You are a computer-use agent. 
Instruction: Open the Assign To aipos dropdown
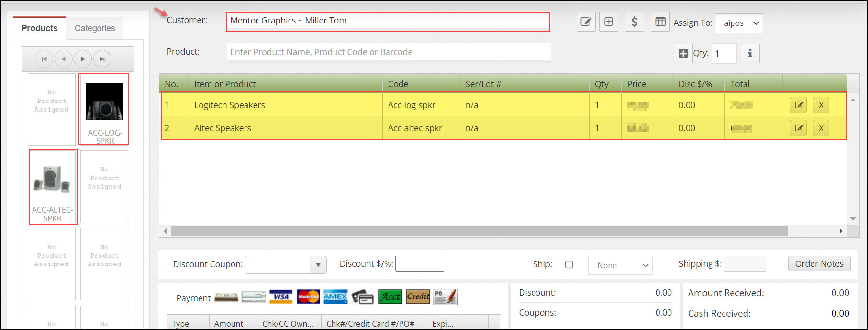(x=739, y=23)
